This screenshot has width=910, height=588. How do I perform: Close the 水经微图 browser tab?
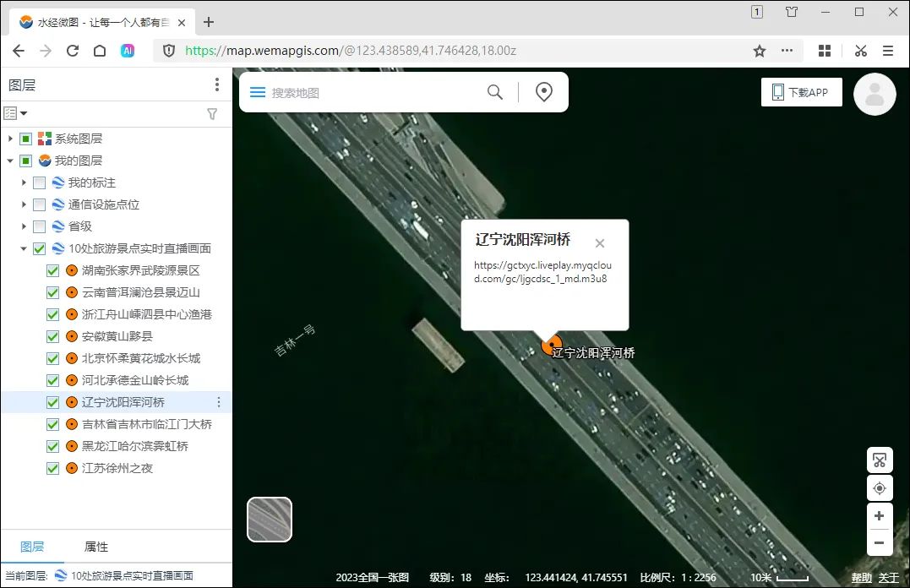tap(182, 23)
